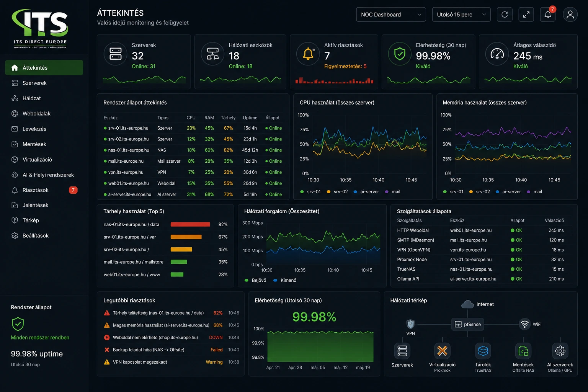Image resolution: width=588 pixels, height=392 pixels.
Task: Select AI szerverek Ollama icon in map
Action: (560, 351)
